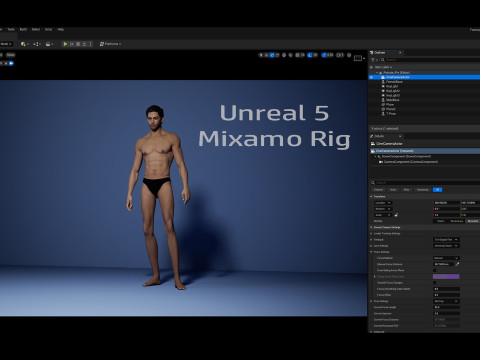The height and width of the screenshot is (360, 480).
Task: Toggle scale snapping in viewport toolbar
Action: click(323, 55)
